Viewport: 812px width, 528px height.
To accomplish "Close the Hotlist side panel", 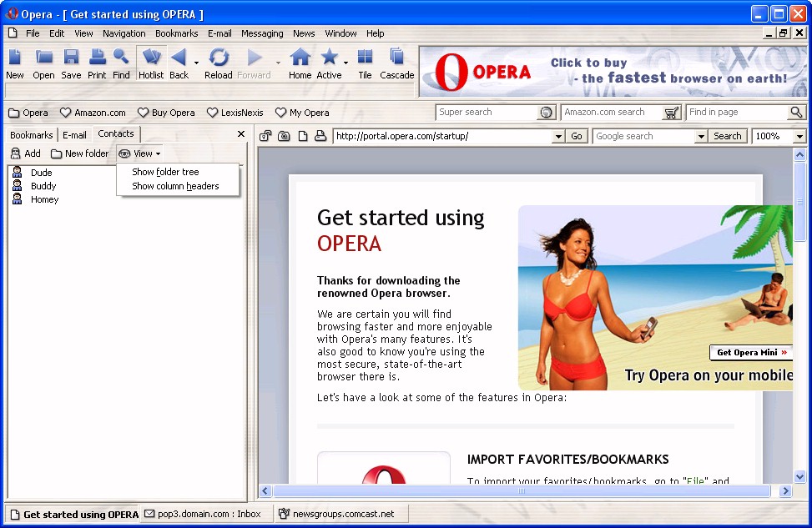I will tap(241, 134).
